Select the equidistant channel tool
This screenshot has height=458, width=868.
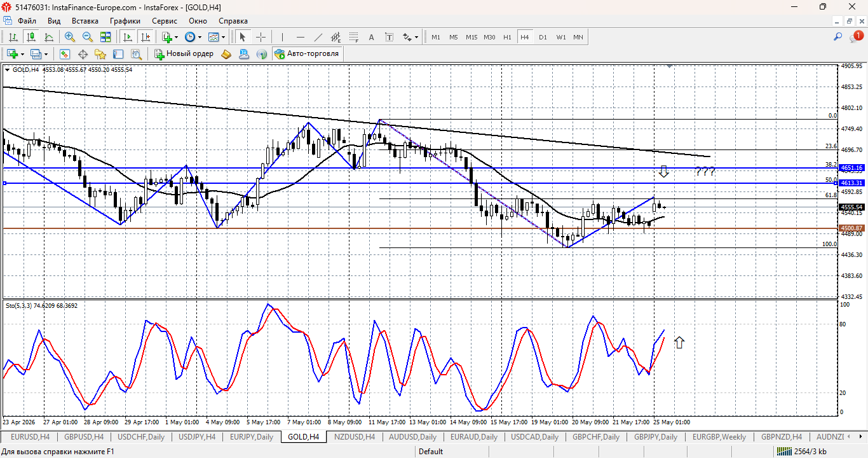(336, 37)
